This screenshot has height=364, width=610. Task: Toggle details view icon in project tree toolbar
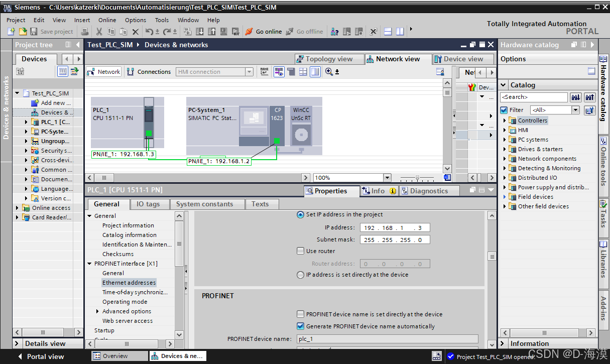[62, 71]
